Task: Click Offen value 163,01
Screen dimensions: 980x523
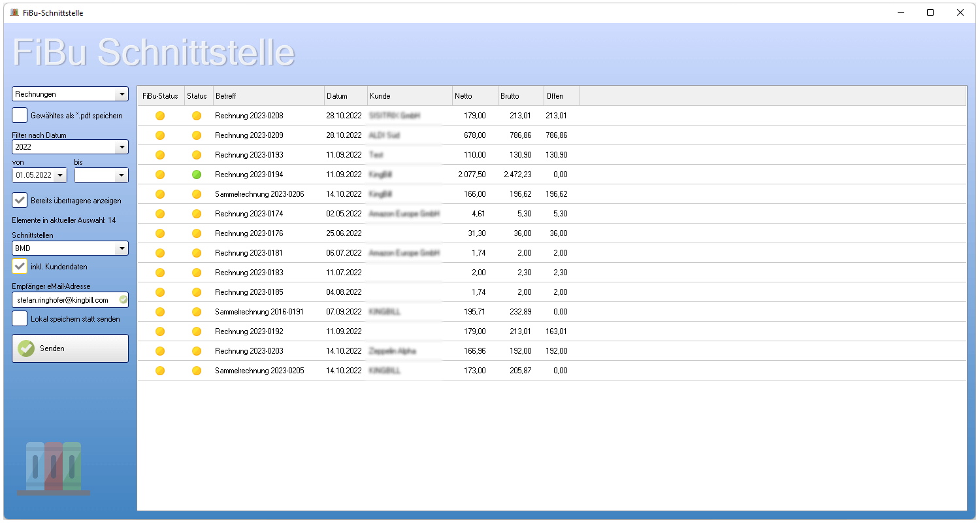Action: pyautogui.click(x=557, y=331)
